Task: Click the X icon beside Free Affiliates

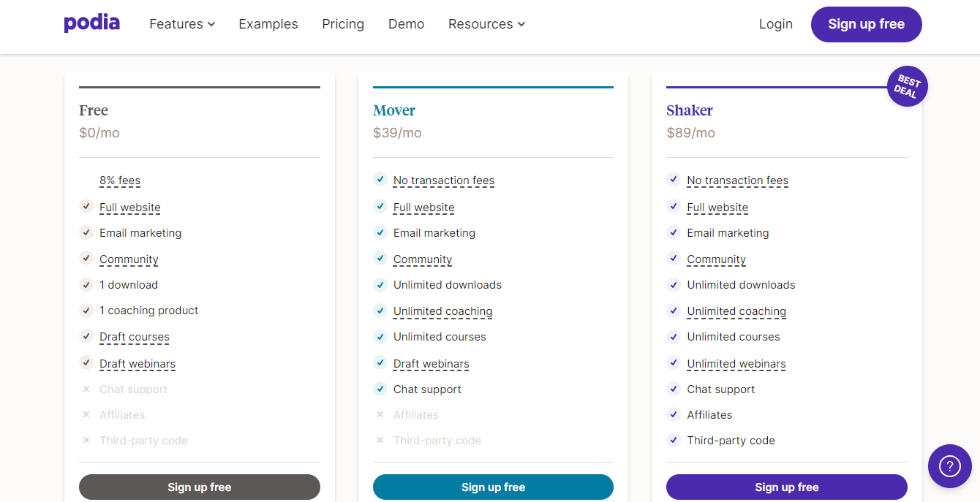Action: point(86,415)
